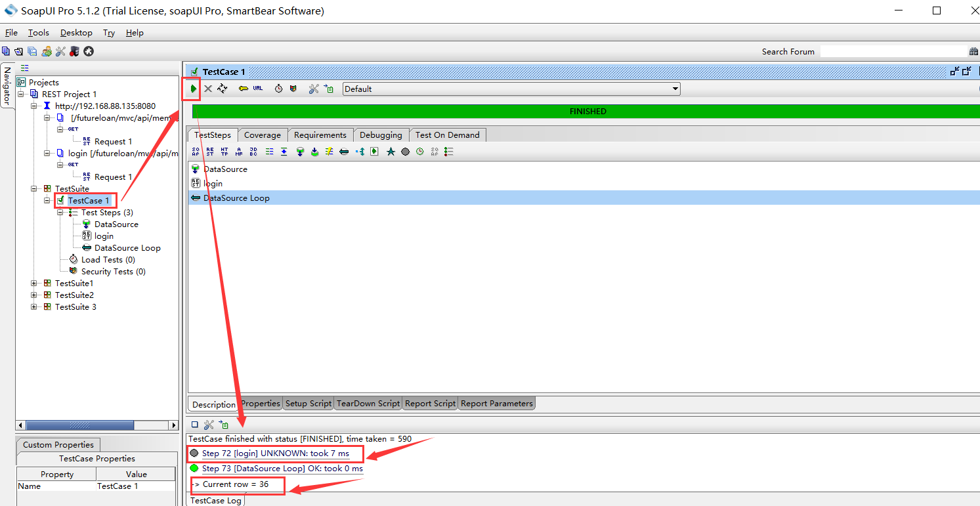The image size is (980, 506).
Task: Open the Setup Script panel
Action: [x=308, y=404]
